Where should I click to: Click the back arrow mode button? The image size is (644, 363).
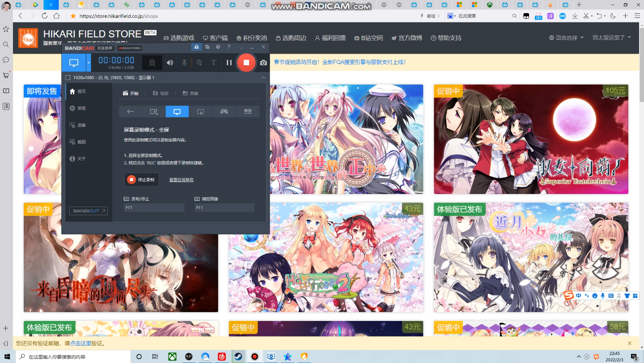pos(130,111)
